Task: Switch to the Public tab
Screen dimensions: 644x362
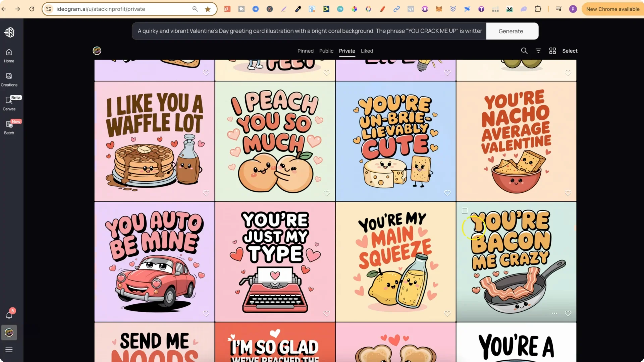Action: pos(326,51)
